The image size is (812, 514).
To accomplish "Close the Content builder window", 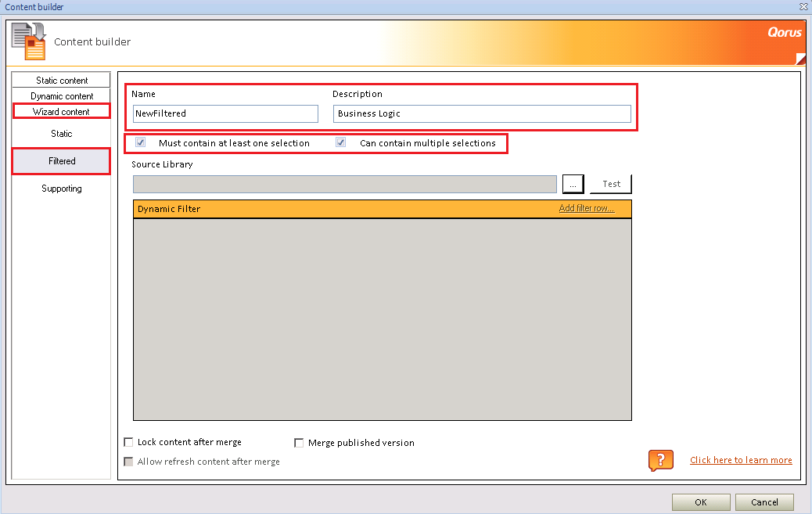I will point(803,7).
